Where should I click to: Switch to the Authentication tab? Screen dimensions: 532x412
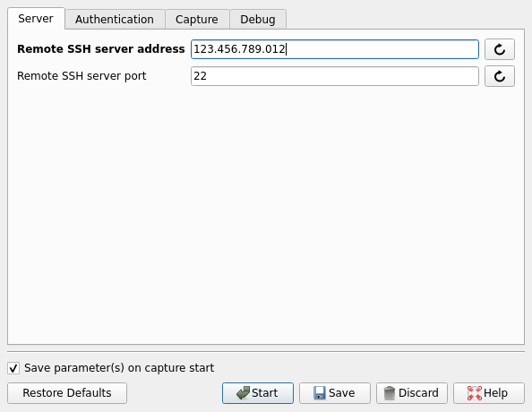[115, 20]
